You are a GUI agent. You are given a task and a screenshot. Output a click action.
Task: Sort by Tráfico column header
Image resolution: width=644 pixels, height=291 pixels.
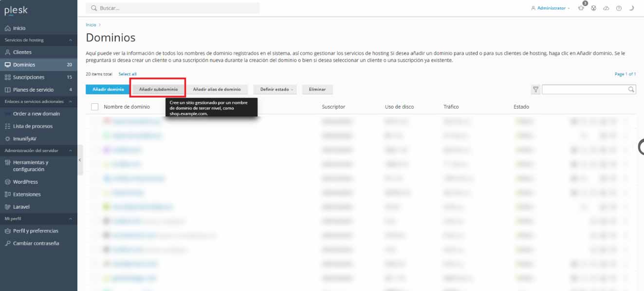point(451,107)
